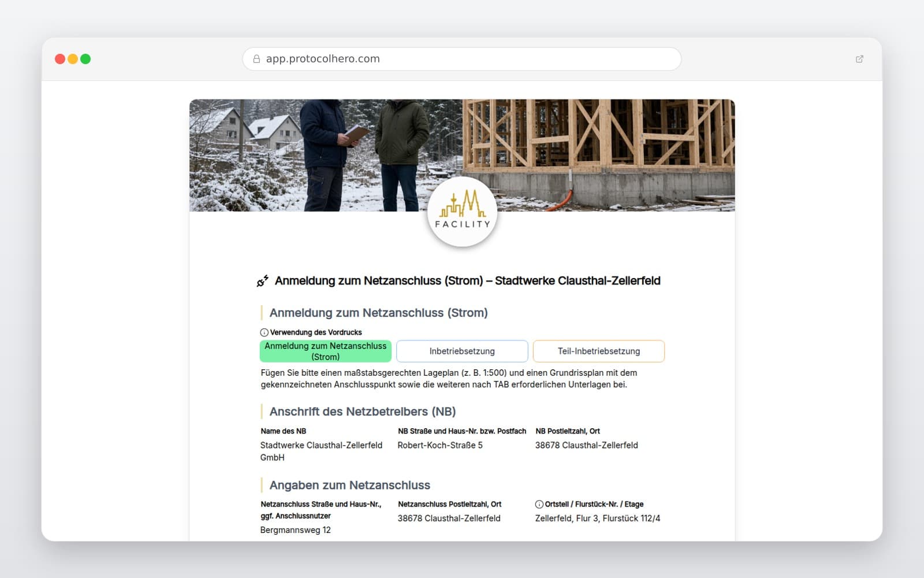Click the NB Straße und Haus-Nr. label
The height and width of the screenshot is (578, 924).
(462, 431)
